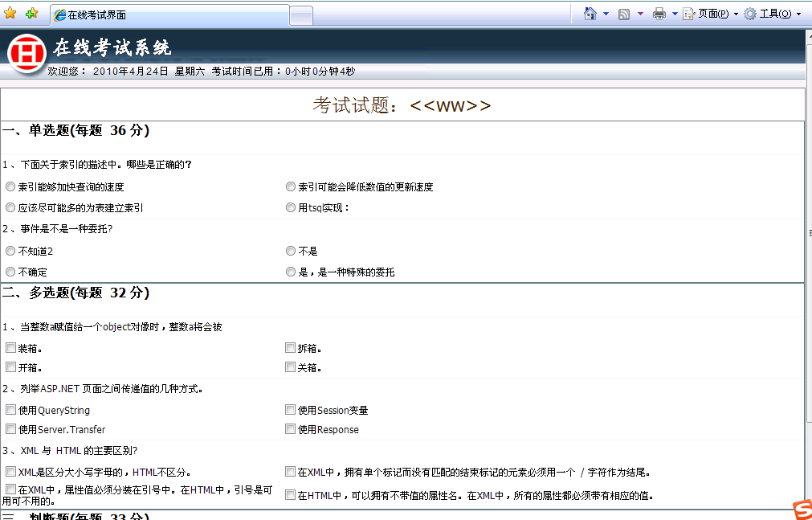Select 索引能够加快查询的速度 option

(x=10, y=186)
